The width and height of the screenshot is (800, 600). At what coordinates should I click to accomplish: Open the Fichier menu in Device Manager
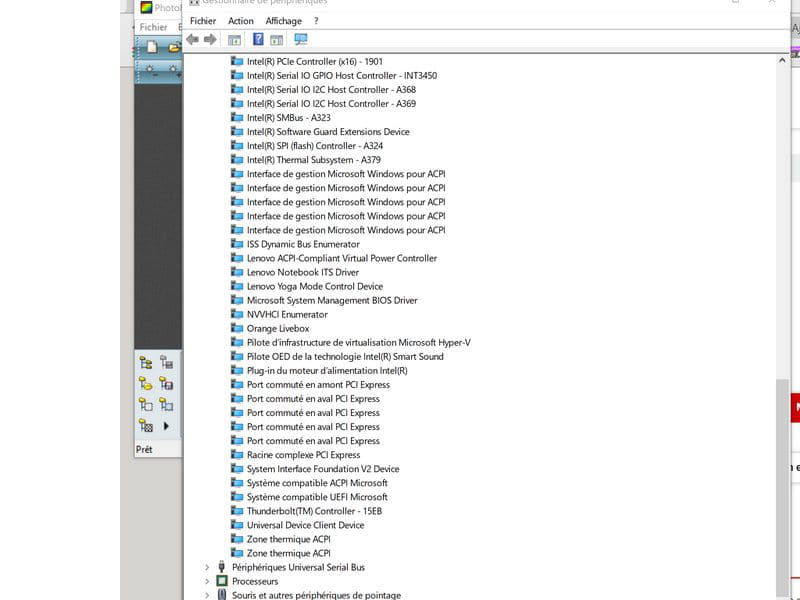(x=203, y=21)
